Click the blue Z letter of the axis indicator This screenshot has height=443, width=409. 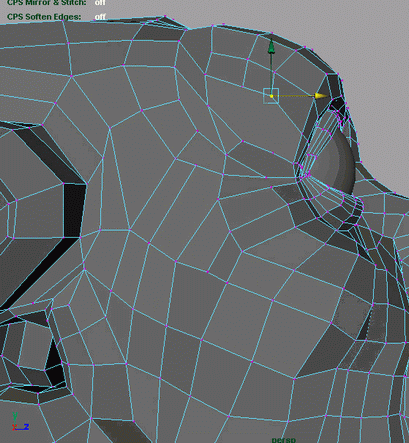click(x=26, y=426)
